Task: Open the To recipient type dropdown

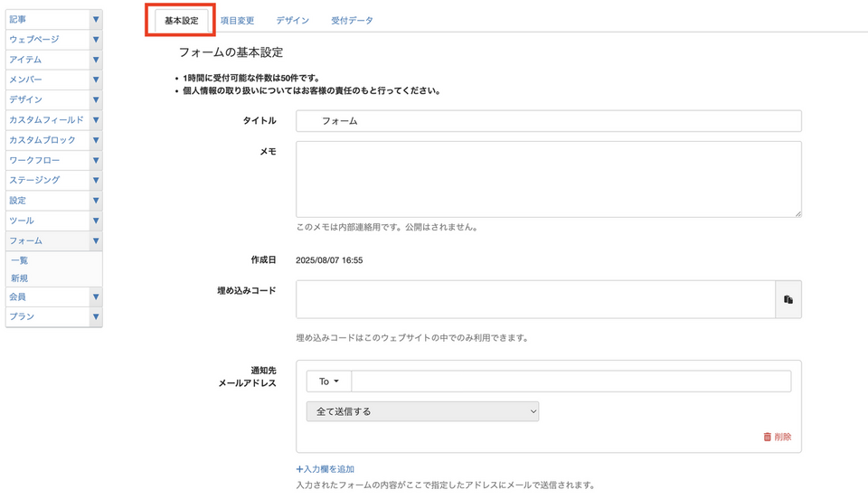Action: [328, 381]
